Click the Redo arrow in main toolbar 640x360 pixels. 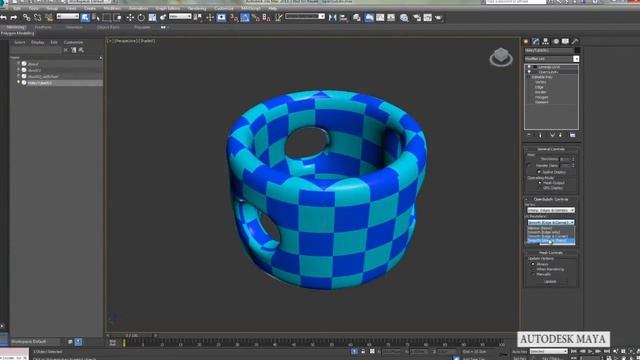coord(14,18)
